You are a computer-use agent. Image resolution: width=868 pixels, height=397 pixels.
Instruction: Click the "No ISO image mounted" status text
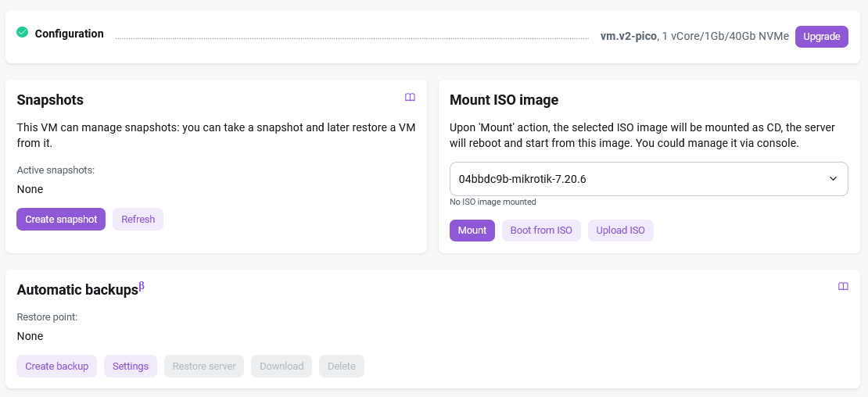point(493,202)
